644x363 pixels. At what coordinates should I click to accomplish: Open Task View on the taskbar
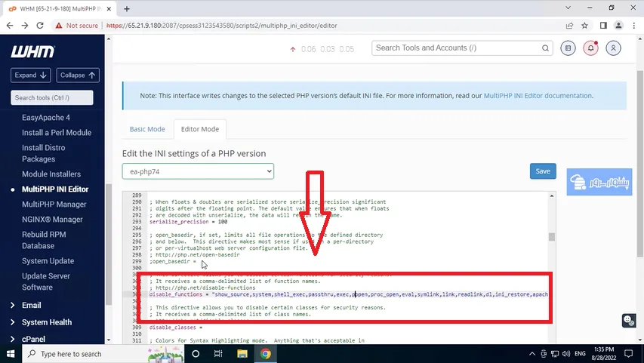tap(218, 354)
